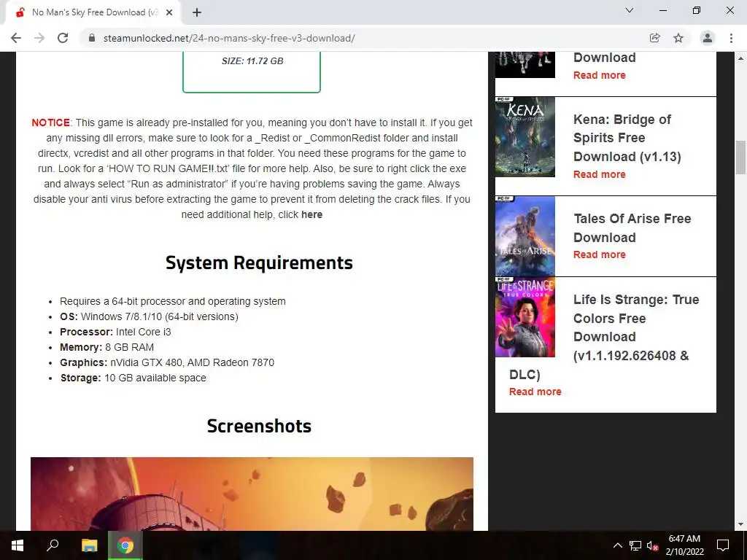Open Tales Of Arise Free Download link
This screenshot has height=560, width=747.
632,227
